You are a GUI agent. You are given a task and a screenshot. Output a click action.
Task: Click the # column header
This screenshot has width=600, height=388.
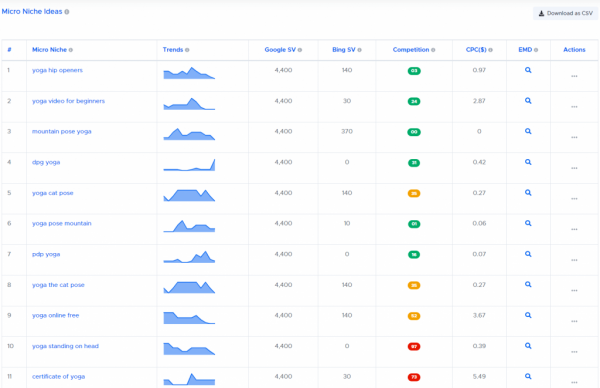click(9, 50)
